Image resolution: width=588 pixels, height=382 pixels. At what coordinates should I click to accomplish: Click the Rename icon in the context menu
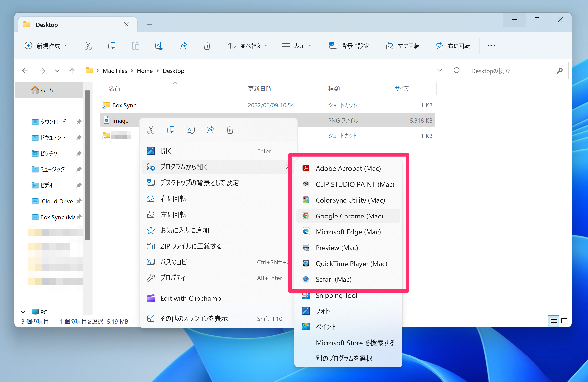[191, 130]
